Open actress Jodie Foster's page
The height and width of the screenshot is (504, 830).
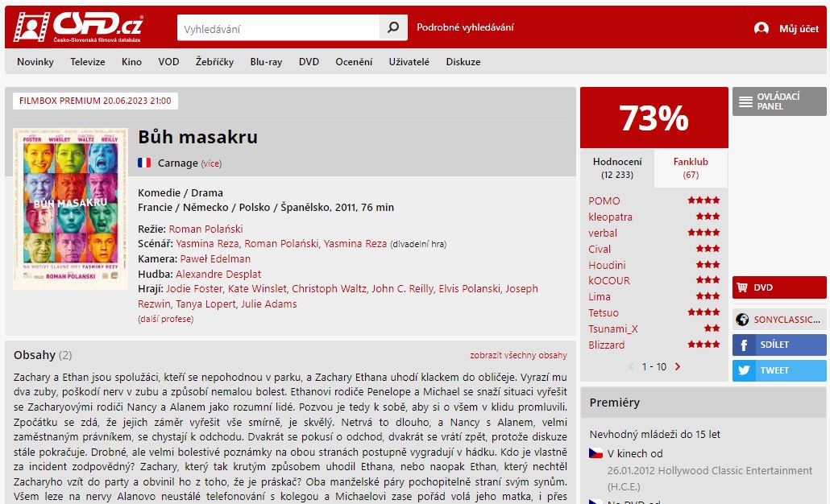[194, 289]
